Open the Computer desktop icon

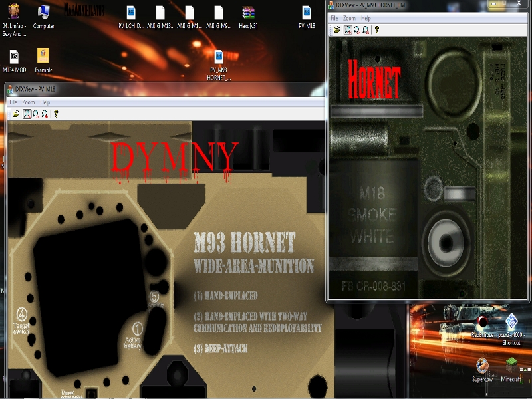43,17
